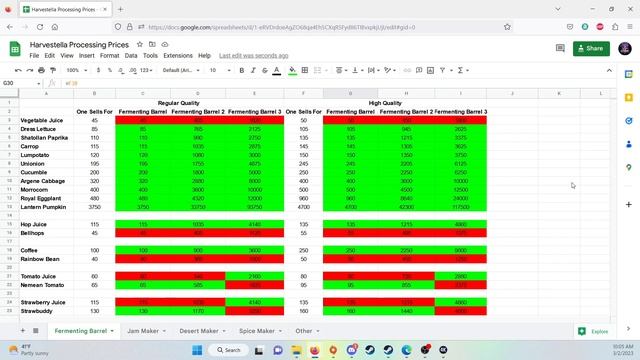Click the Insert comment icon
Viewport: 640px width, 360px height.
point(419,71)
